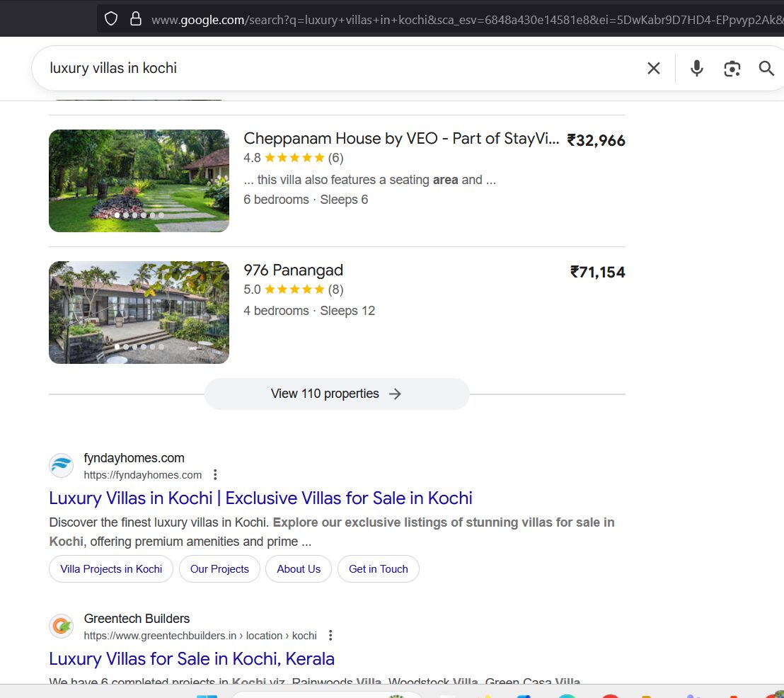Clear the search box with the X icon
The image size is (784, 698).
click(654, 68)
